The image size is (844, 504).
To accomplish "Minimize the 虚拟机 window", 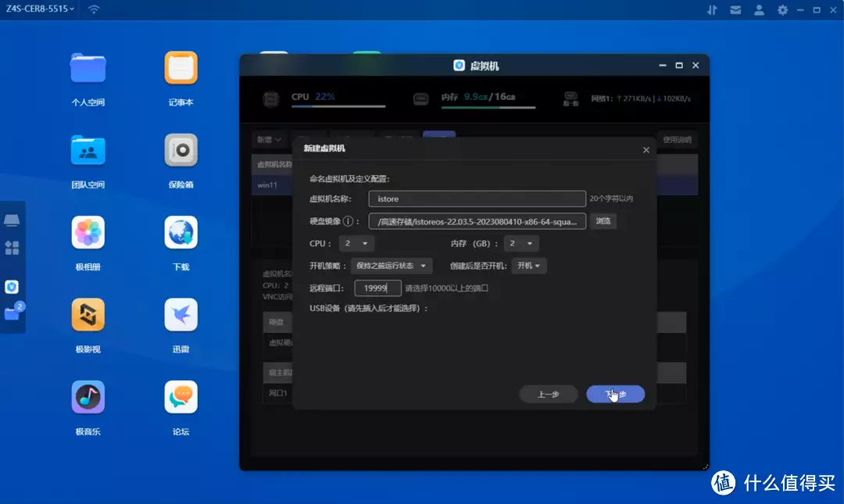I will pos(663,65).
